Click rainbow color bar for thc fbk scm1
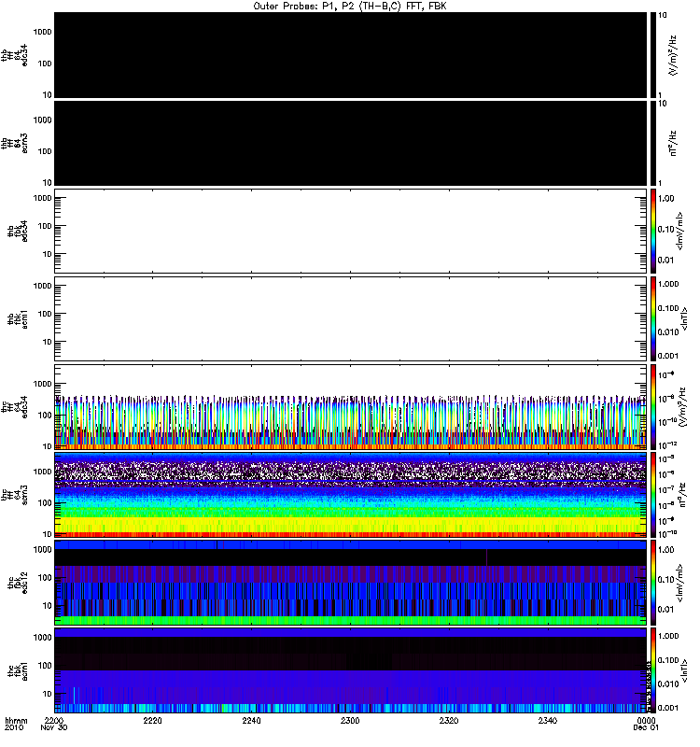Screen dimensions: 700x747 pos(652,670)
